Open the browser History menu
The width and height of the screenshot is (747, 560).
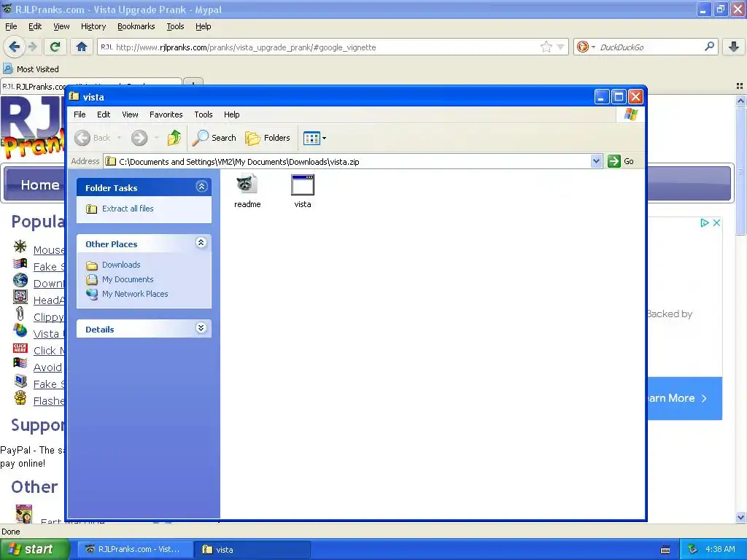pos(93,26)
